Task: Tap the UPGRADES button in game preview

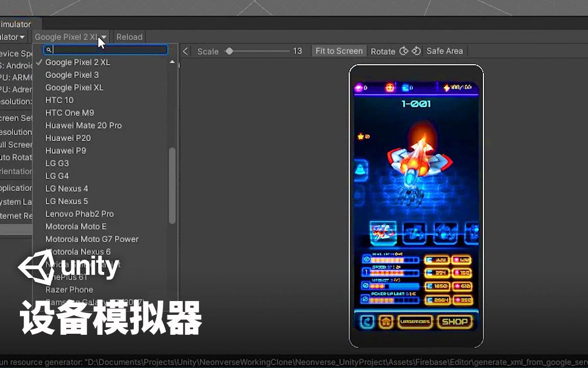Action: tap(415, 322)
